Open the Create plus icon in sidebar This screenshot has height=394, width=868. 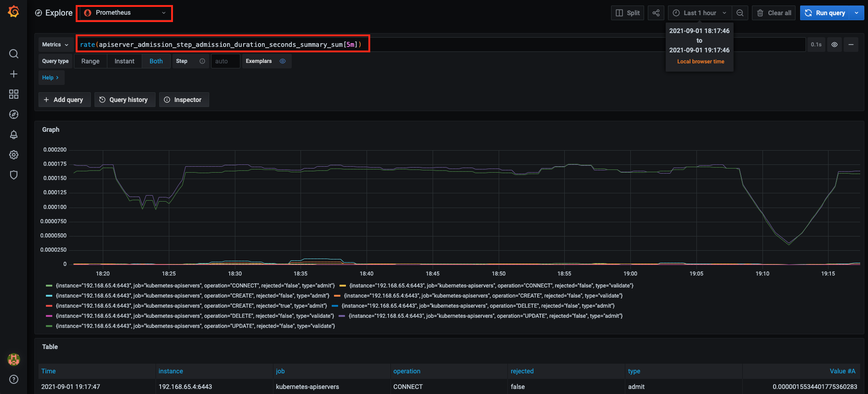click(14, 74)
